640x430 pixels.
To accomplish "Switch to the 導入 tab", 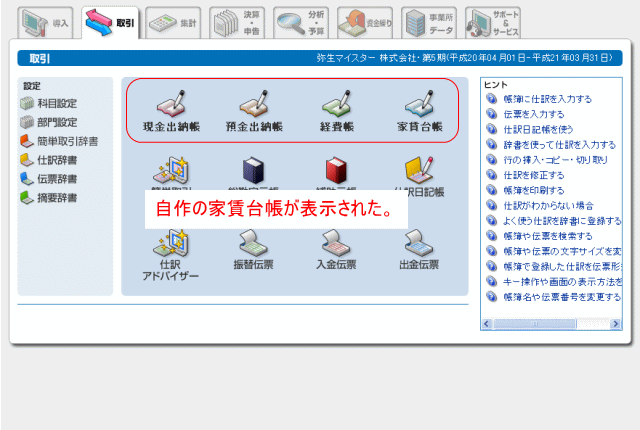I will pyautogui.click(x=45, y=23).
